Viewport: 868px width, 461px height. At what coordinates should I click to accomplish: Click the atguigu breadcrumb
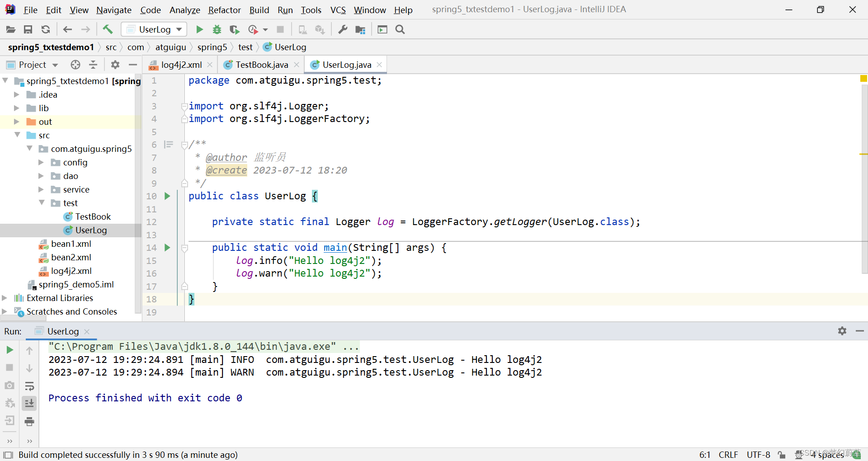170,47
